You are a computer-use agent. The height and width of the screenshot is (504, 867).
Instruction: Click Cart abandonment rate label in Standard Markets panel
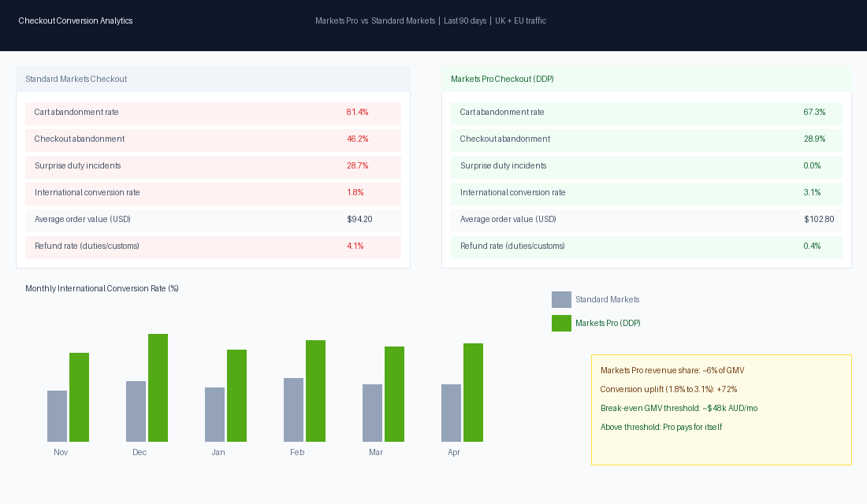pos(76,112)
